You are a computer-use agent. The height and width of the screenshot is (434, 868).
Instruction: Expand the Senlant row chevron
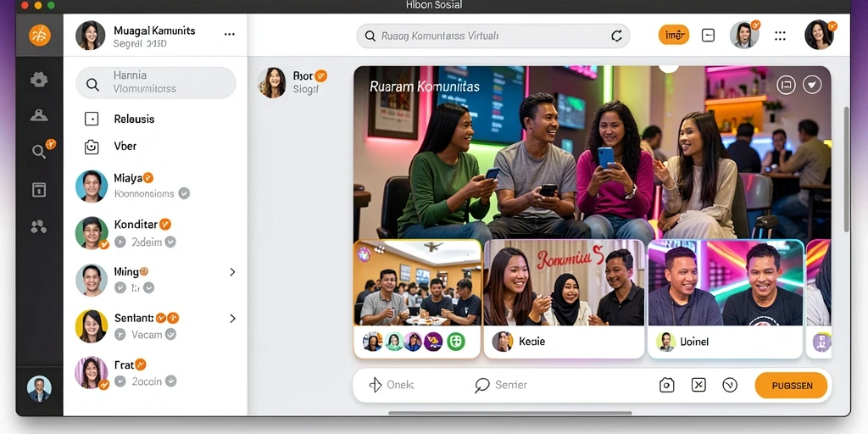click(x=232, y=319)
